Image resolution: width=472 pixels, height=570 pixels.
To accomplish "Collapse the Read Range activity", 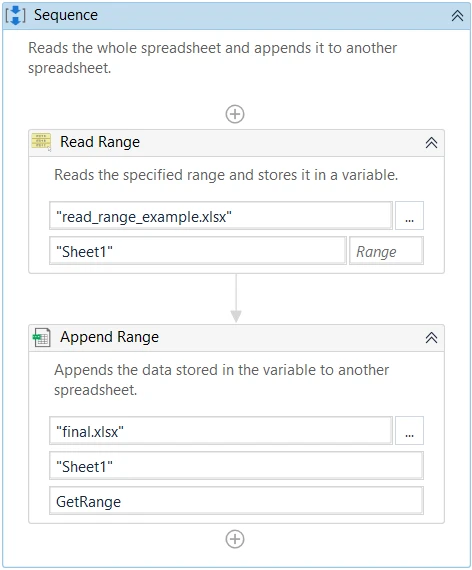I will pos(431,142).
